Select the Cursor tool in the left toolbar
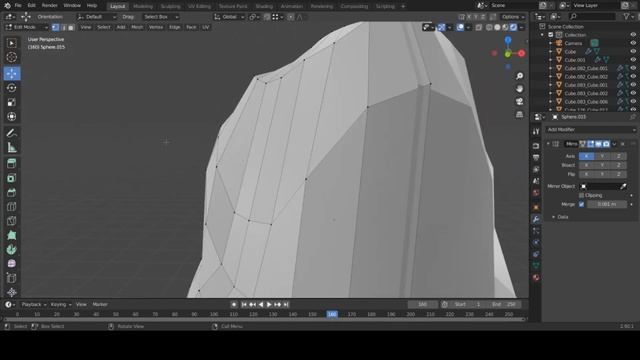The height and width of the screenshot is (360, 640). point(11,57)
